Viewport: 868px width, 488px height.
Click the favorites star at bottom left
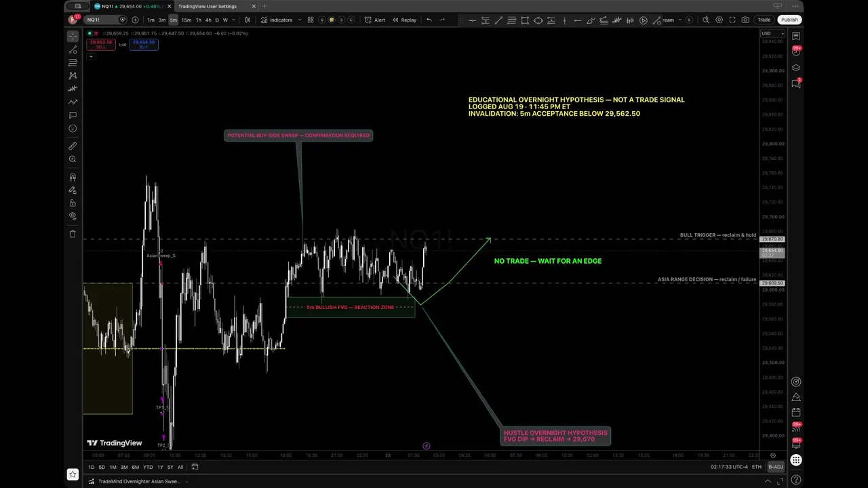73,475
